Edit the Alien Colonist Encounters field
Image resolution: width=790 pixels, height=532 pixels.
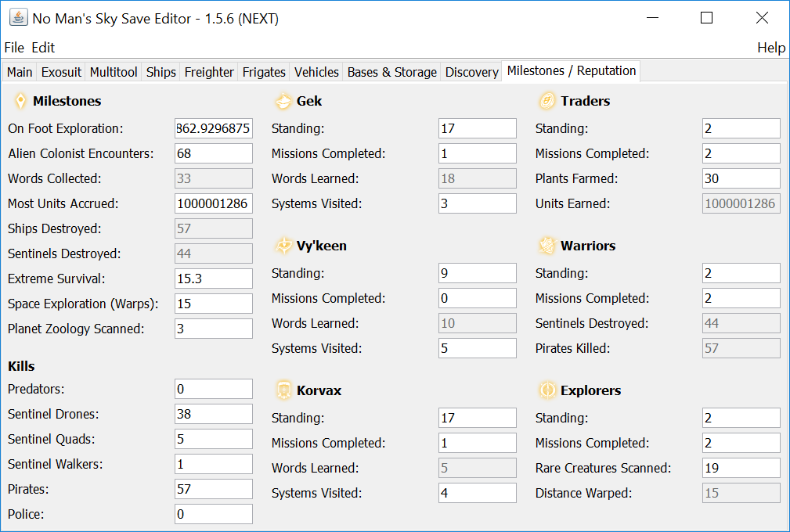click(x=214, y=153)
